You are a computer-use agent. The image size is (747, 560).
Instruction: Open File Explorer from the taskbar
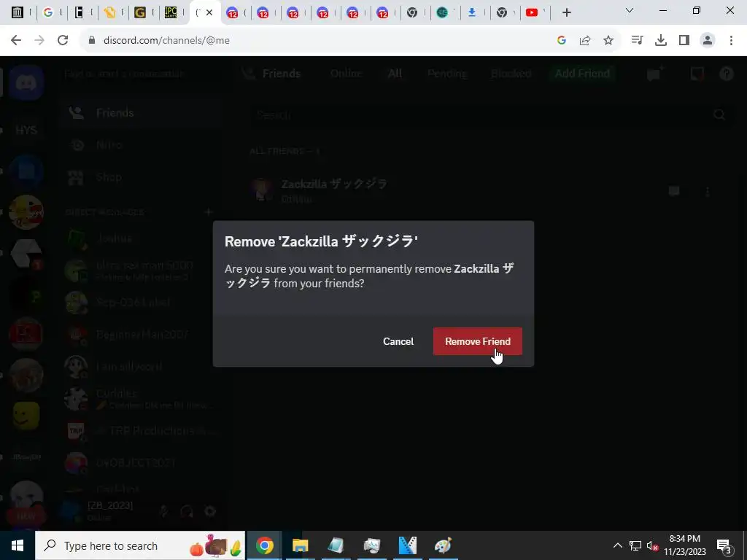(300, 545)
